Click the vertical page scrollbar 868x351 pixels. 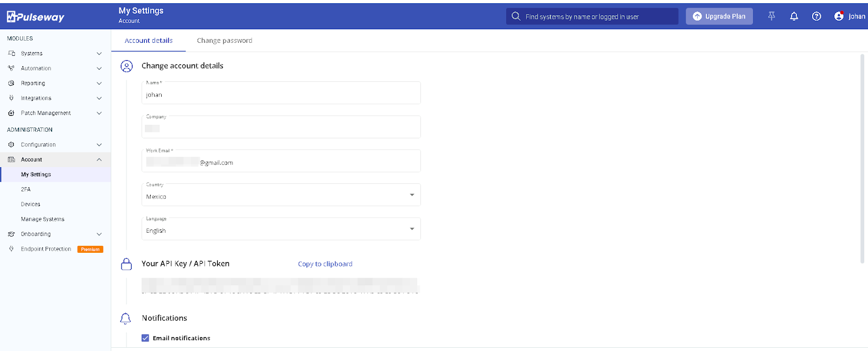[x=862, y=157]
